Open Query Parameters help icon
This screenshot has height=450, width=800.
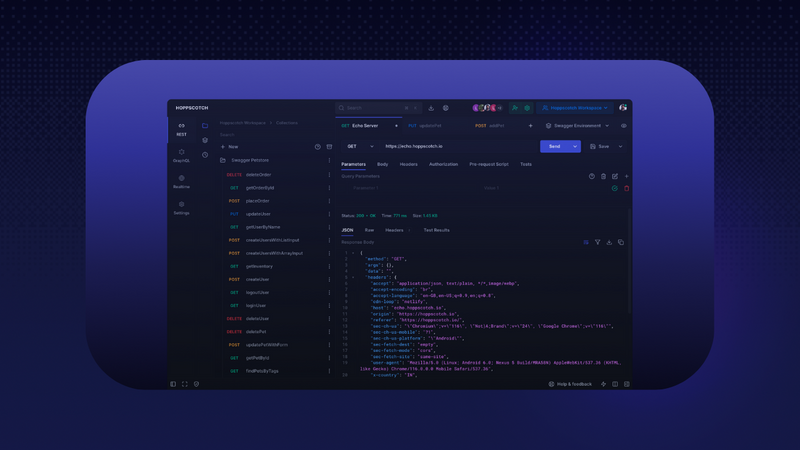tap(592, 176)
